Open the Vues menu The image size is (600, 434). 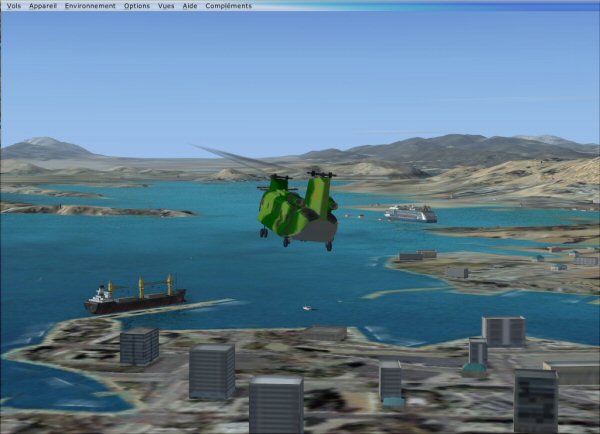166,6
